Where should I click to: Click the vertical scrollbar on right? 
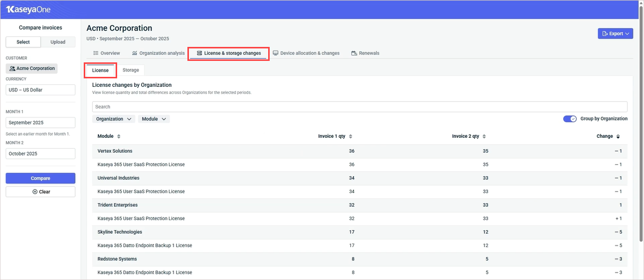pos(640,125)
